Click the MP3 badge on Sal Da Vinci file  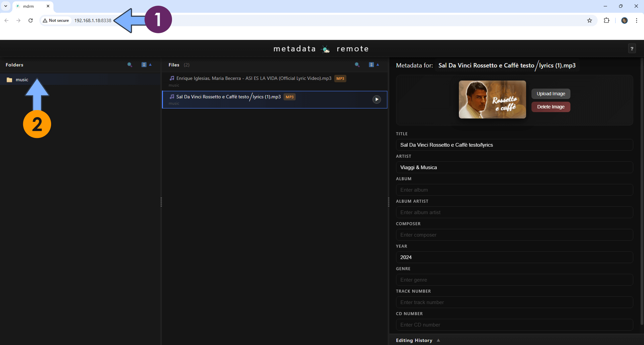pos(290,97)
